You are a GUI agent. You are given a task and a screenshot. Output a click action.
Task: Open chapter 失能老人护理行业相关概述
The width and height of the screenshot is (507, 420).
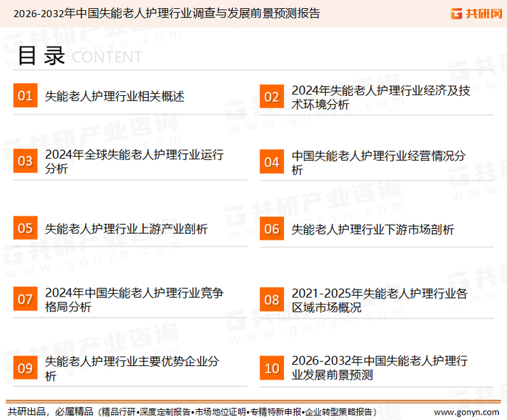[114, 97]
